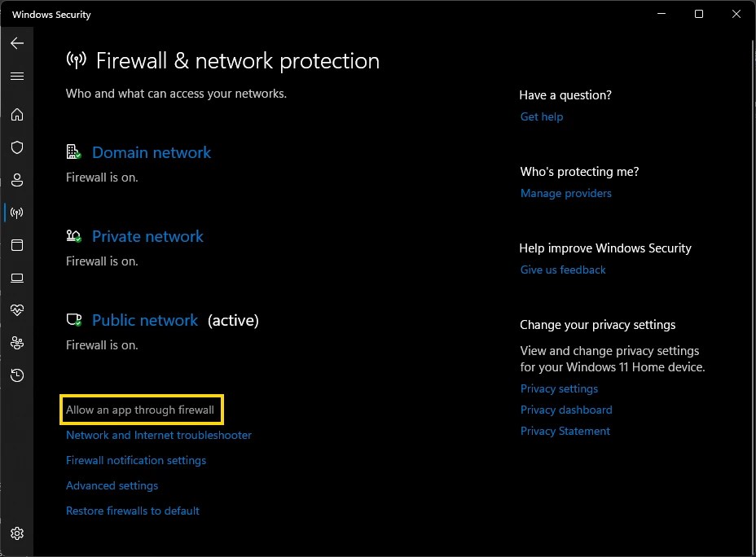This screenshot has width=756, height=557.
Task: Open the Settings gear at bottom left
Action: [x=17, y=533]
